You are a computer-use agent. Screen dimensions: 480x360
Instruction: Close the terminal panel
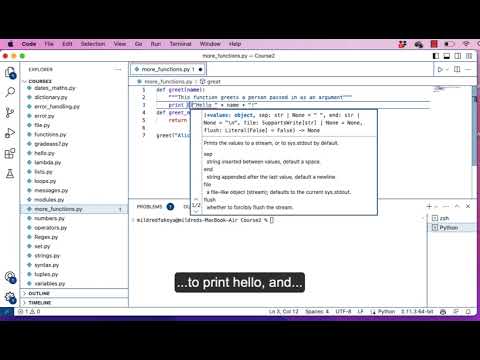pyautogui.click(x=468, y=206)
